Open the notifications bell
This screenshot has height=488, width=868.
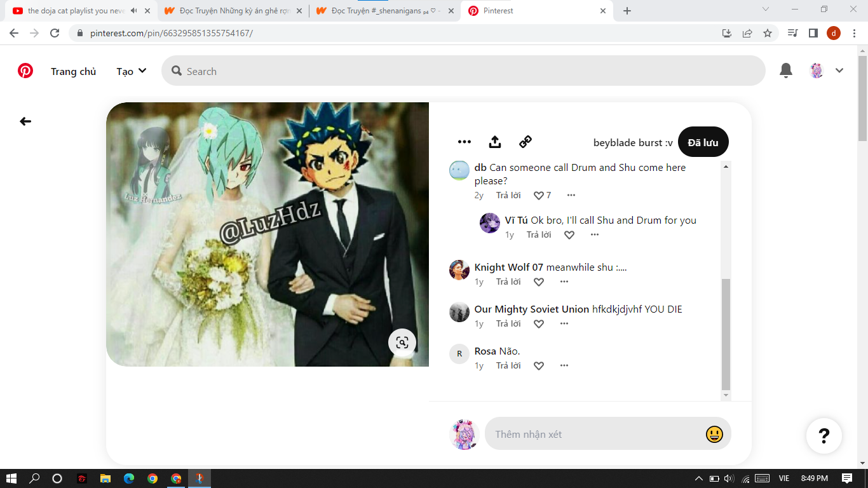(x=786, y=71)
